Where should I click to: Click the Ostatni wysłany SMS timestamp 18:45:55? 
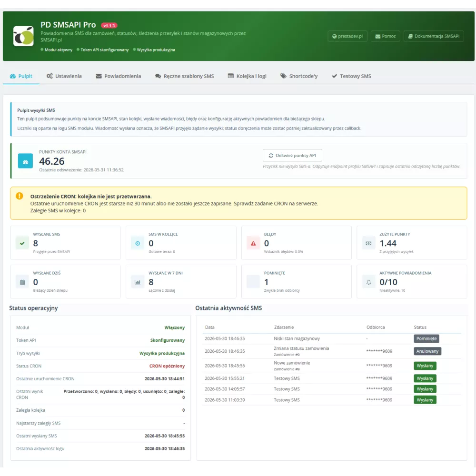pos(165,436)
